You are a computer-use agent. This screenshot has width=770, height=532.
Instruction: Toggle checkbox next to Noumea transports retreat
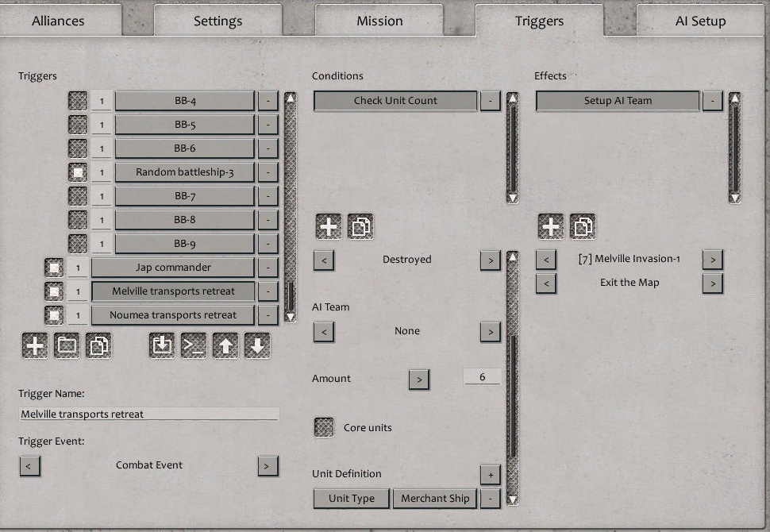point(54,315)
